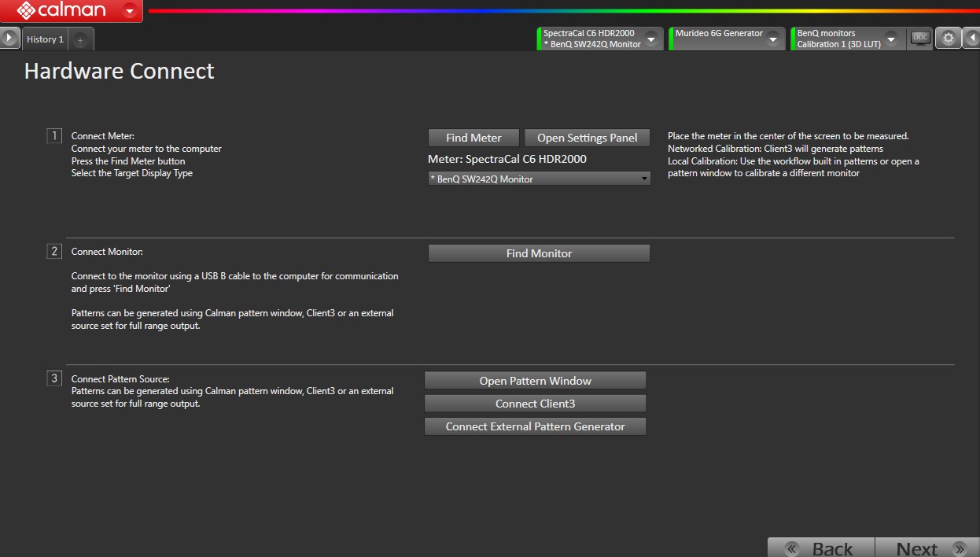Click the Connect Client3 button
Screen dimensions: 980x557
(535, 404)
